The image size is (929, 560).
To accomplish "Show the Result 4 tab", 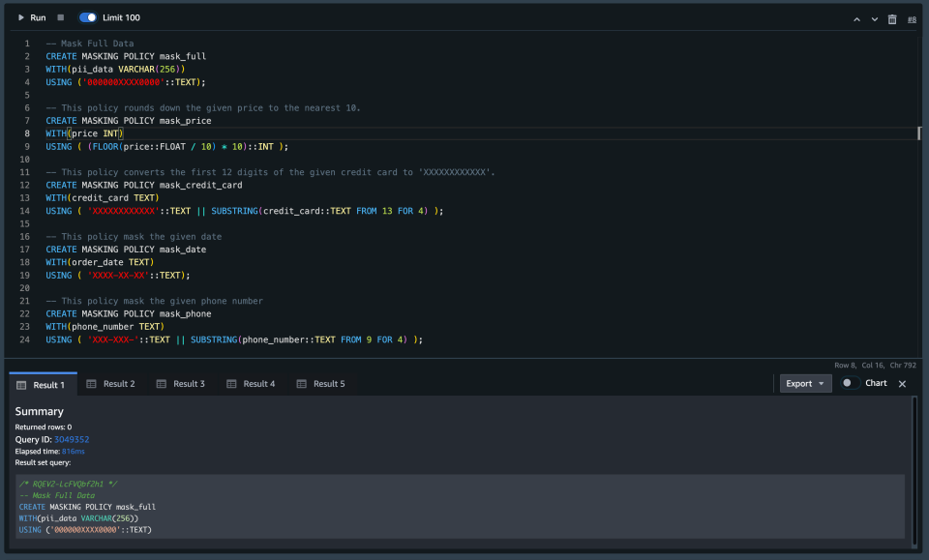I will (x=251, y=384).
